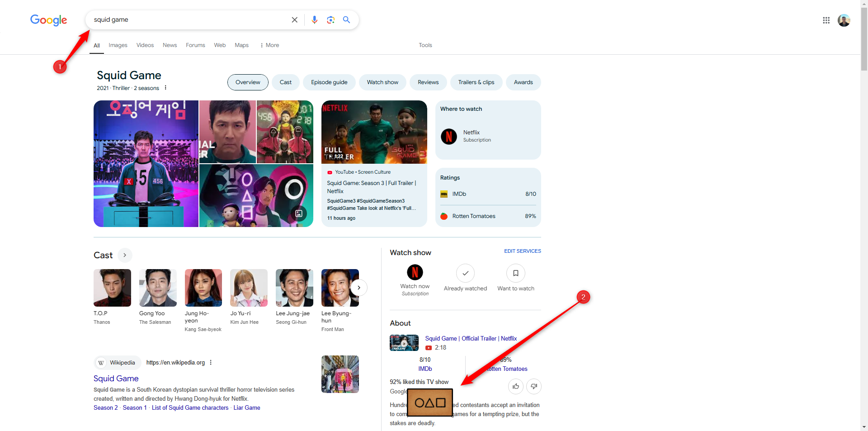Open the Google account avatar
The width and height of the screenshot is (868, 431).
(844, 20)
